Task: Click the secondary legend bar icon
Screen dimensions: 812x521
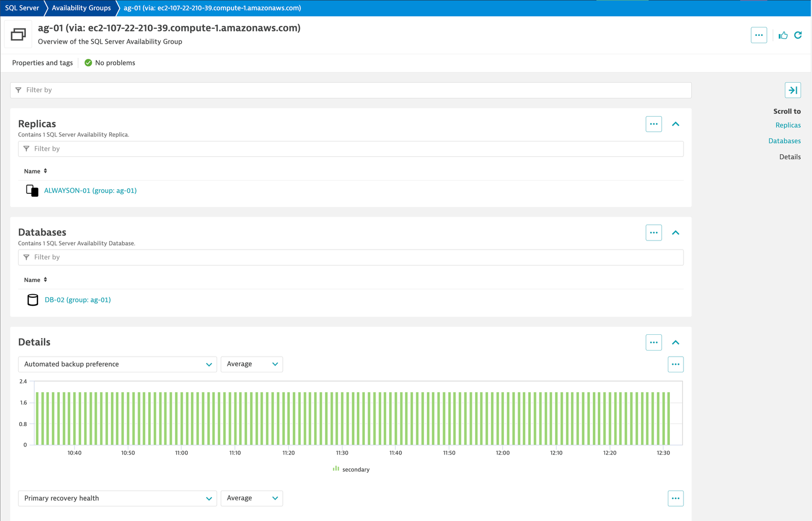Action: tap(335, 469)
